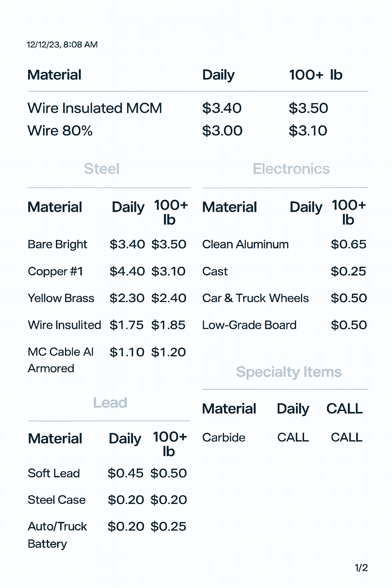Select the Wire Insulated MCM row label
Image resolution: width=392 pixels, height=588 pixels.
[95, 108]
